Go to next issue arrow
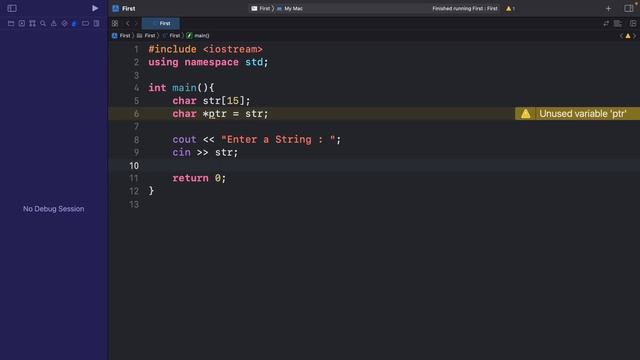The image size is (640, 360). pos(634,36)
